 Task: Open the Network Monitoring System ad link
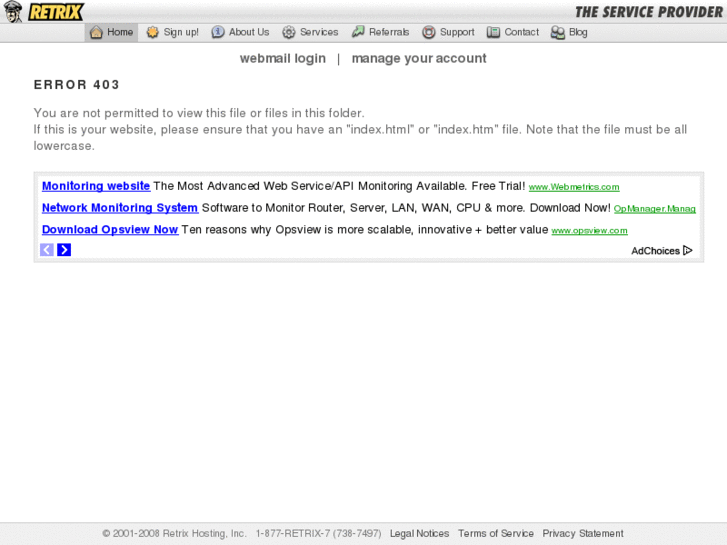[120, 208]
